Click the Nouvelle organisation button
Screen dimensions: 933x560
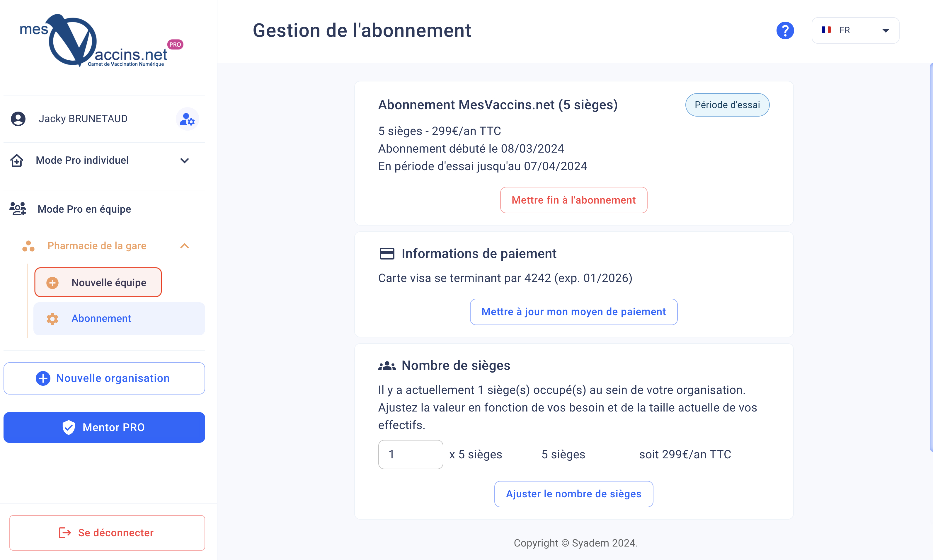[104, 378]
